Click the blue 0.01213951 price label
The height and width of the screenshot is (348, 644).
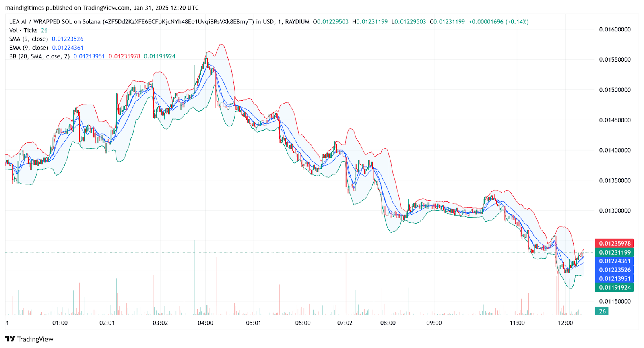(614, 279)
